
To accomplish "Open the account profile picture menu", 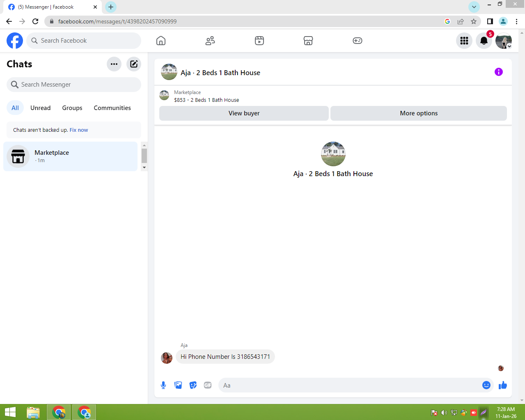I will coord(504,41).
